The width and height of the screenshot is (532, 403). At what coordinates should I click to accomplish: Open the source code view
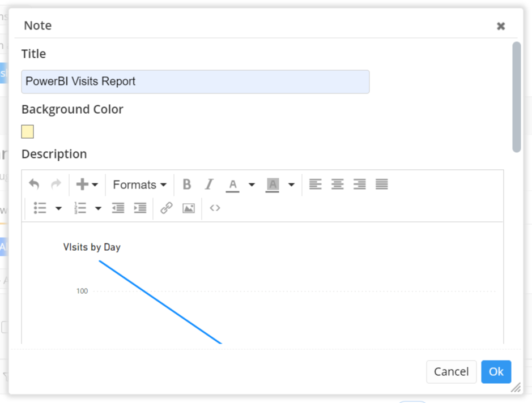click(215, 208)
